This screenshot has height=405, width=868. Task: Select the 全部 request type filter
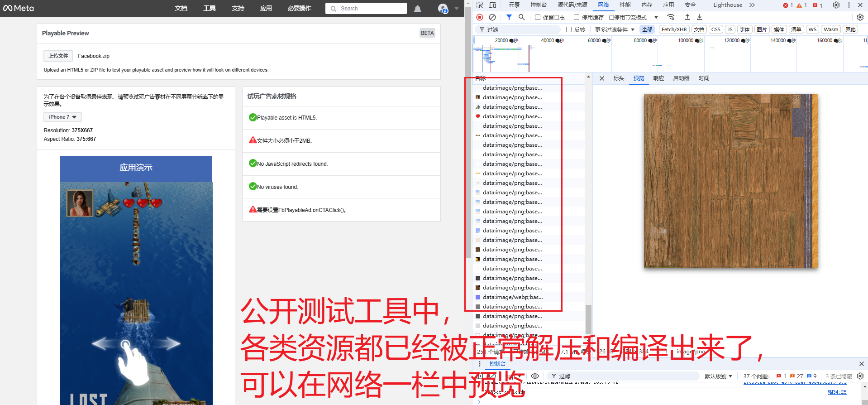[x=647, y=29]
